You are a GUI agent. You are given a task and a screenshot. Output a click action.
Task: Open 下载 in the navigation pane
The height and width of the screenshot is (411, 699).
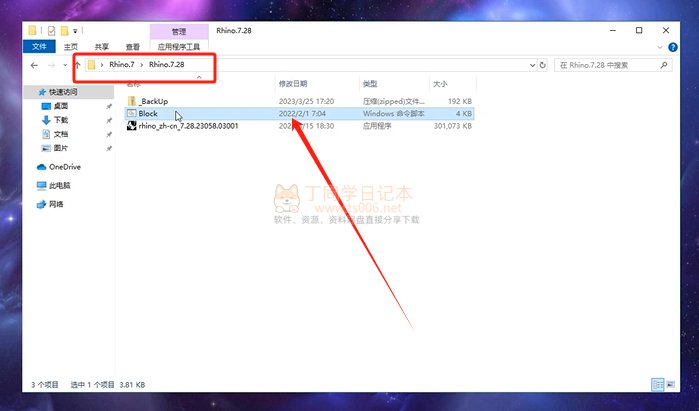pos(61,120)
